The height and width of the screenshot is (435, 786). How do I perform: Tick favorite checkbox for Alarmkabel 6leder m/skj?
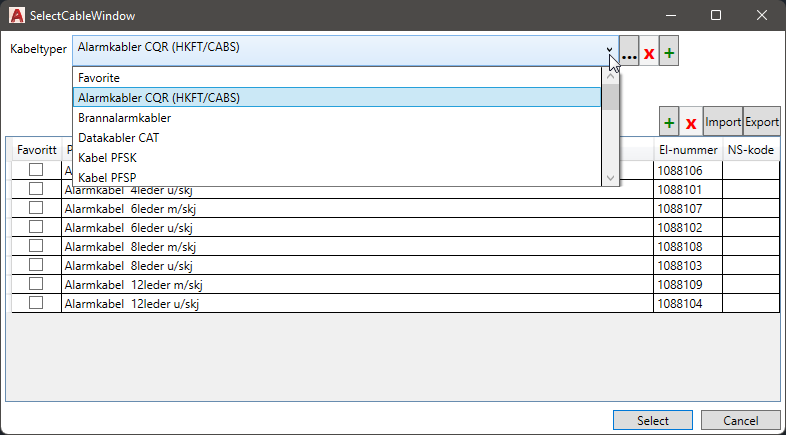click(36, 207)
